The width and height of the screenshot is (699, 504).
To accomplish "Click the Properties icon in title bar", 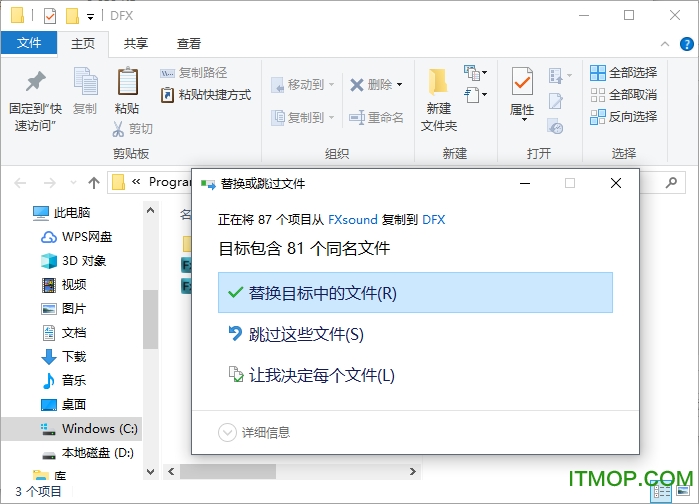I will tap(50, 16).
